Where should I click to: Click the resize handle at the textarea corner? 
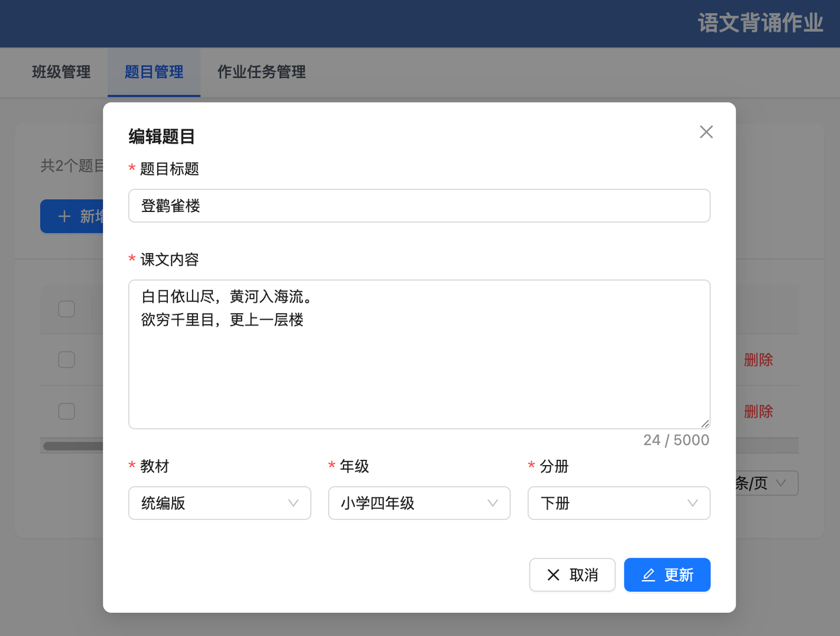(705, 423)
